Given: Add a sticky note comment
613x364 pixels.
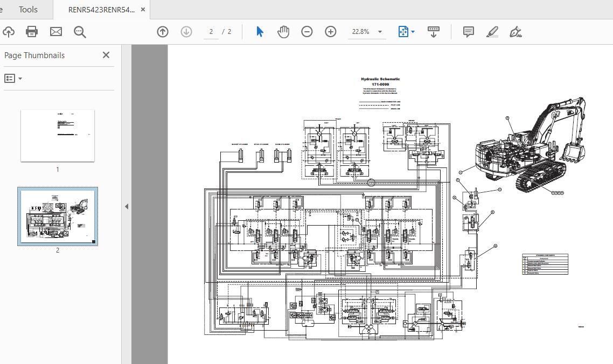Looking at the screenshot, I should pos(468,32).
